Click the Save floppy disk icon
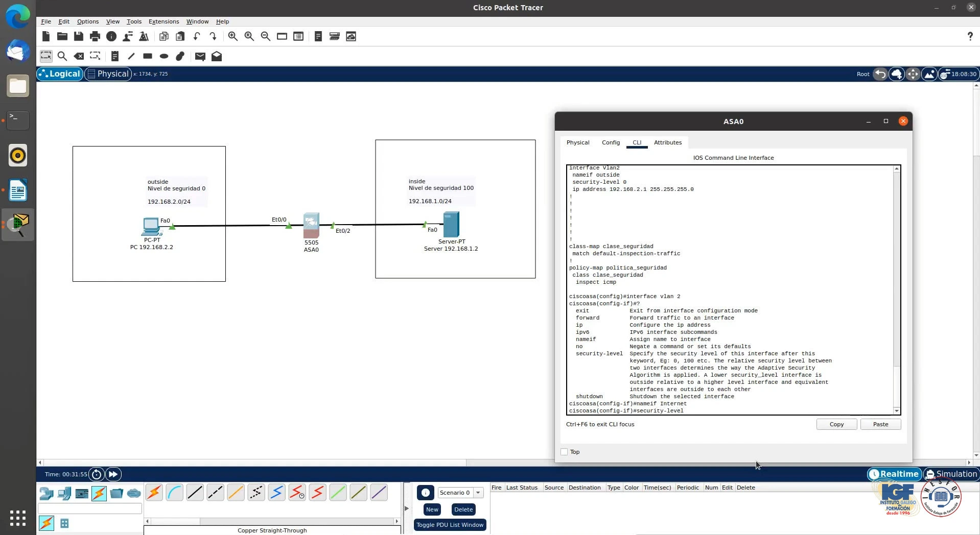This screenshot has height=535, width=980. [x=78, y=36]
